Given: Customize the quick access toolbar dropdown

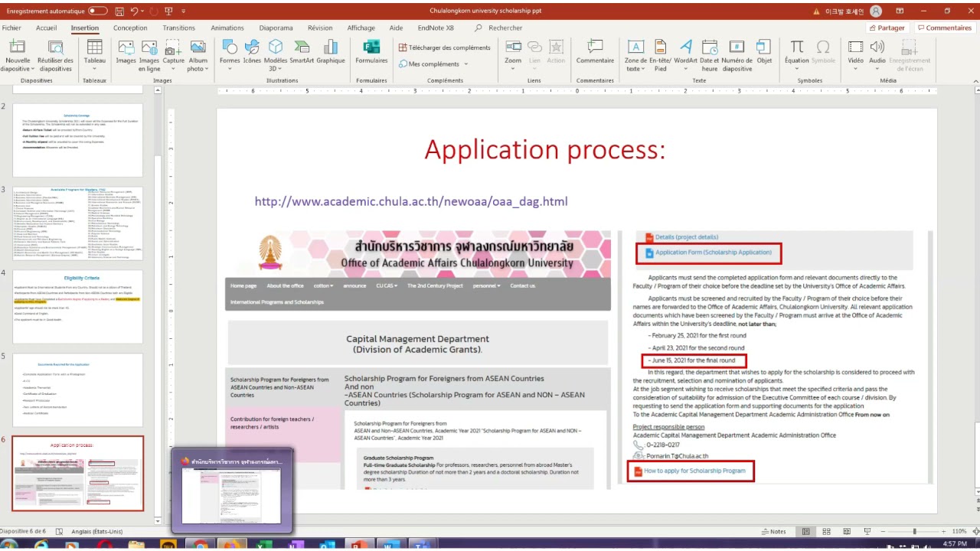Looking at the screenshot, I should (184, 11).
